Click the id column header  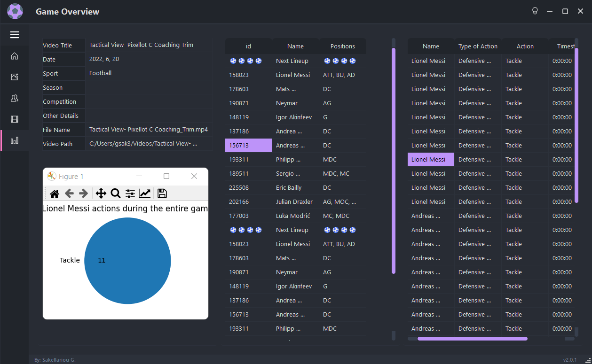tap(248, 46)
